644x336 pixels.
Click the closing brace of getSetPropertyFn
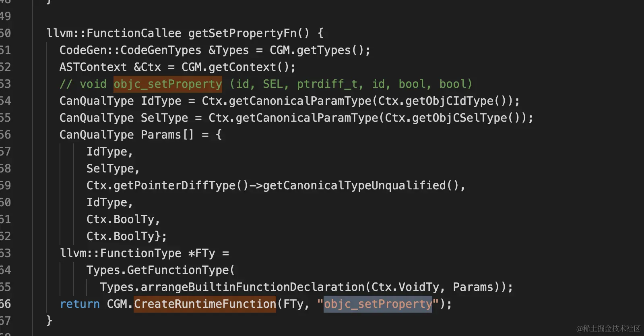click(x=49, y=321)
